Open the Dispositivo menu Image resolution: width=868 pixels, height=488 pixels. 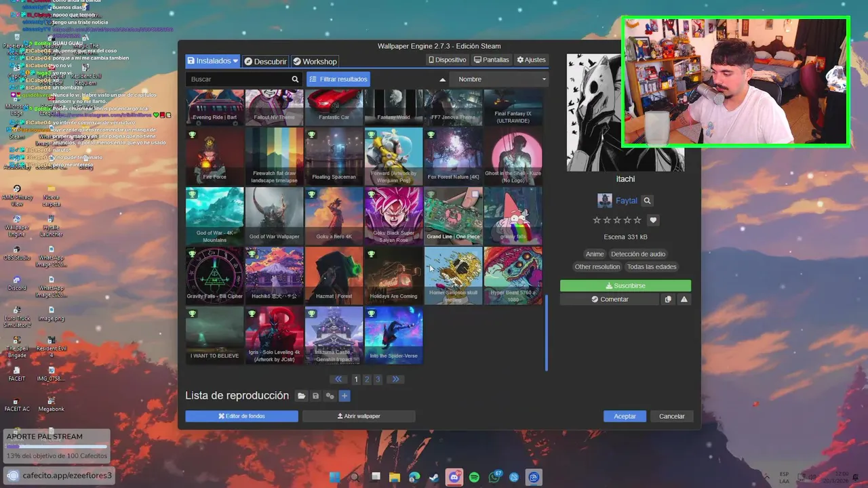448,60
